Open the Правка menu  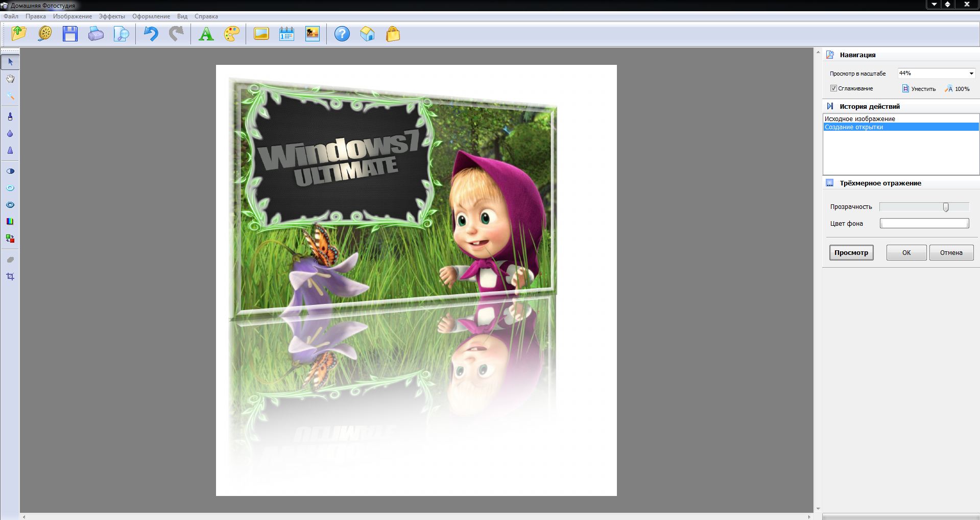click(36, 16)
